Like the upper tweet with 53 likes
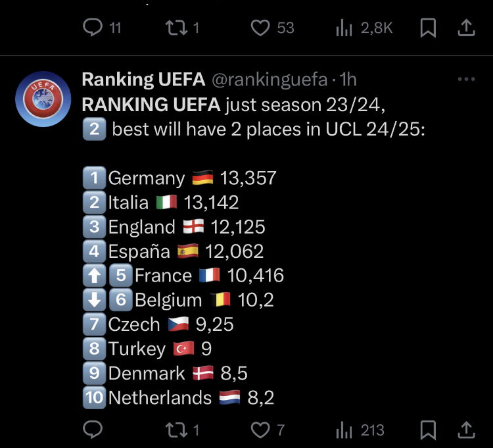 click(x=261, y=28)
